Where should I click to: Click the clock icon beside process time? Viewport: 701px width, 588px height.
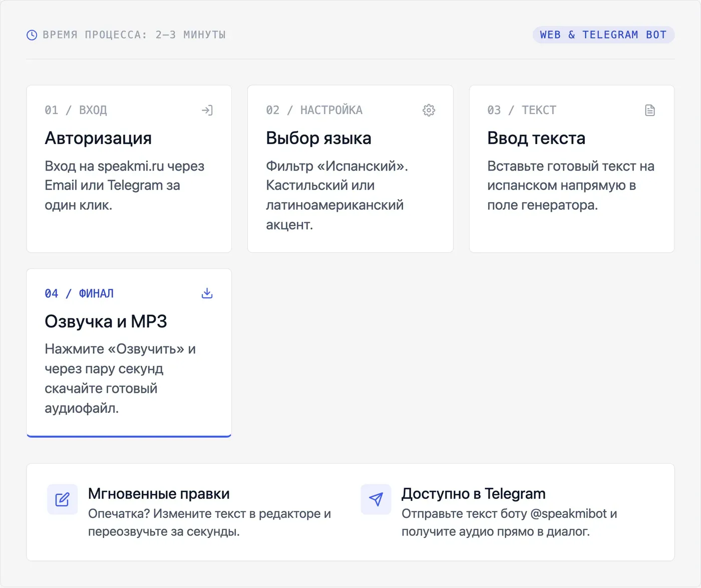pos(32,35)
